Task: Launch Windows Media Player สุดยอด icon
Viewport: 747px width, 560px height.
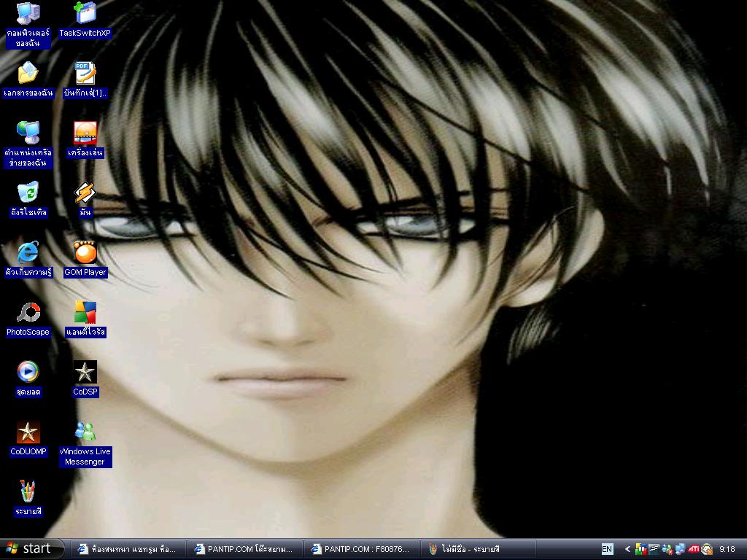Action: (28, 379)
